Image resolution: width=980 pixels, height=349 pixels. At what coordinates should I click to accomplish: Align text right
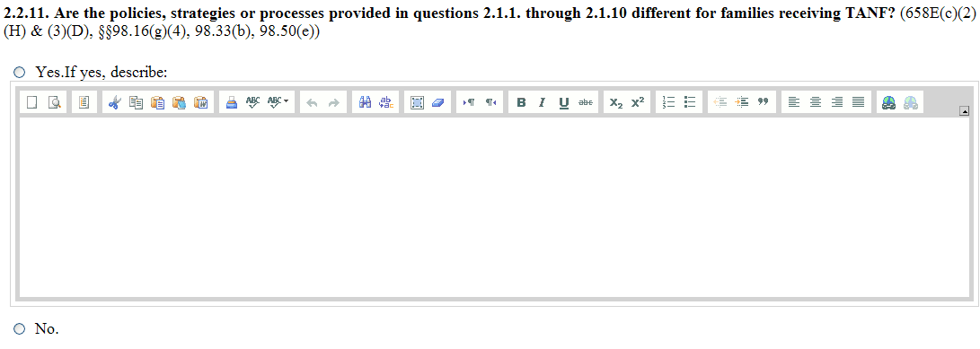(837, 102)
